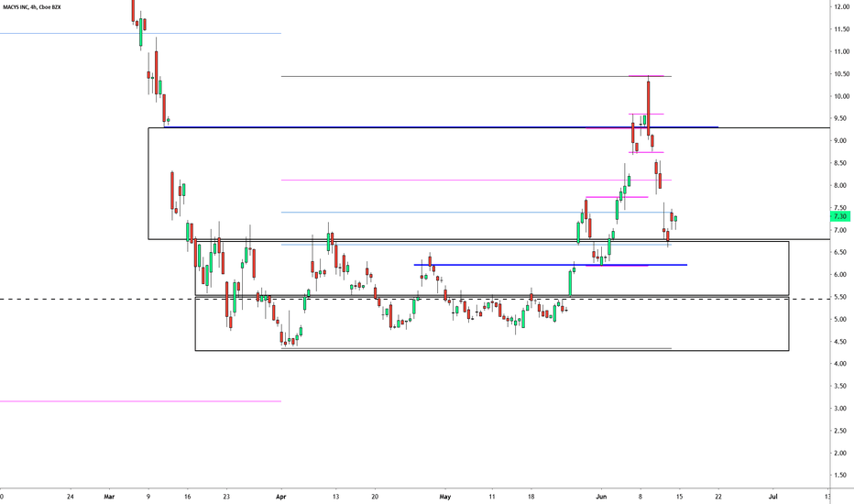Select the thick blue line near 6.20
Viewport: 854px width, 504px height.
(550, 265)
